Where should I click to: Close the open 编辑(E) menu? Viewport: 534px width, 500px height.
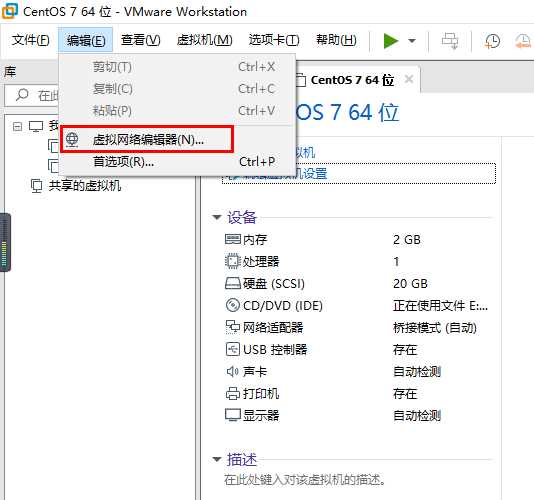[85, 40]
